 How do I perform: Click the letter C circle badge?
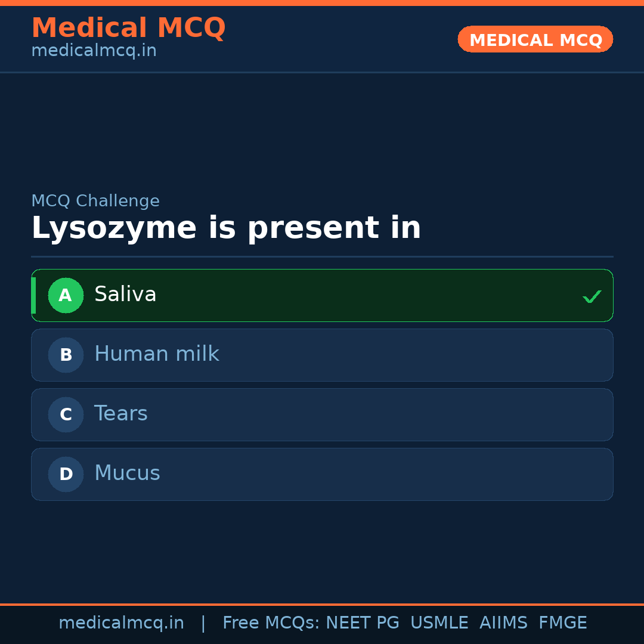point(66,414)
